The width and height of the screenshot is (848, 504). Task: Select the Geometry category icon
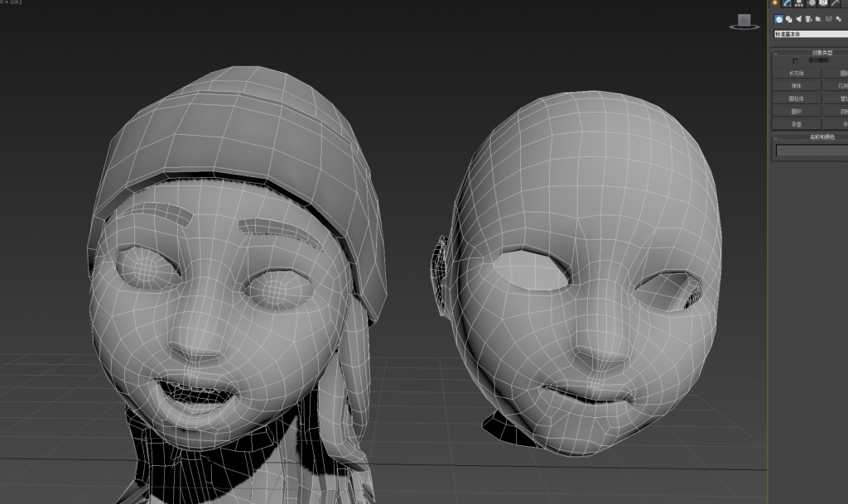click(x=779, y=19)
